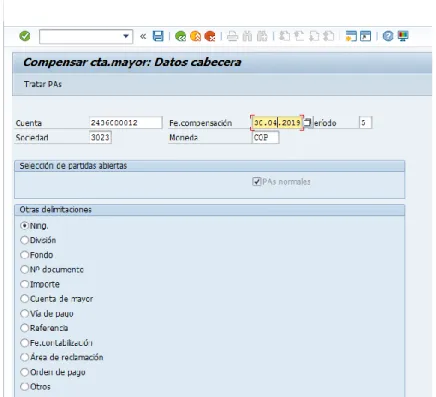The height and width of the screenshot is (397, 436).
Task: Click the Generate shortcut icon
Action: [x=365, y=36]
